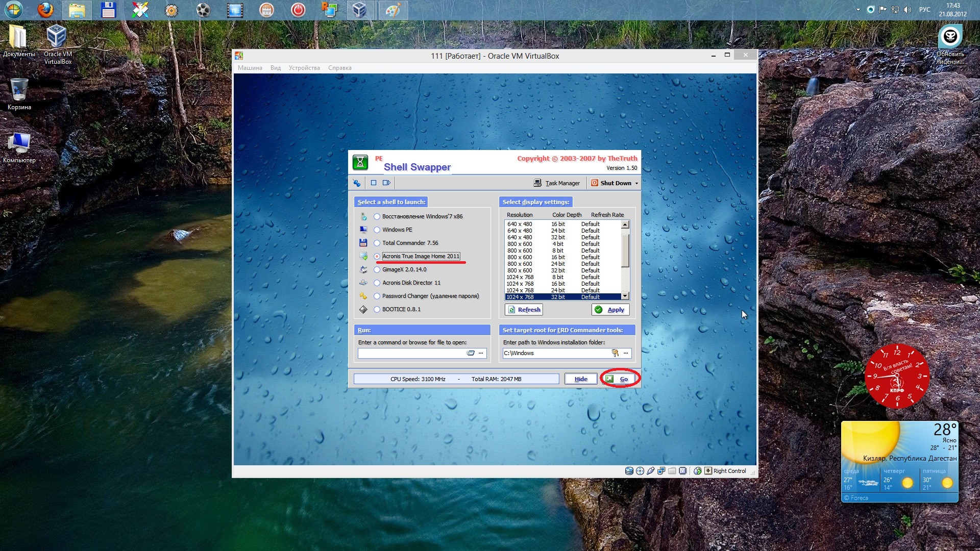
Task: Click the pin icon in Shell Swapper toolbar
Action: (357, 183)
